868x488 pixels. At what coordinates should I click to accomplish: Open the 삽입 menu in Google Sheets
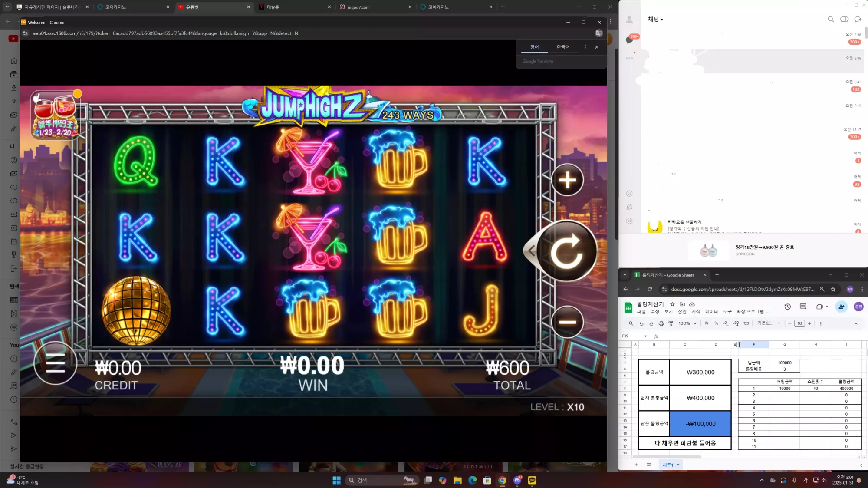click(682, 312)
